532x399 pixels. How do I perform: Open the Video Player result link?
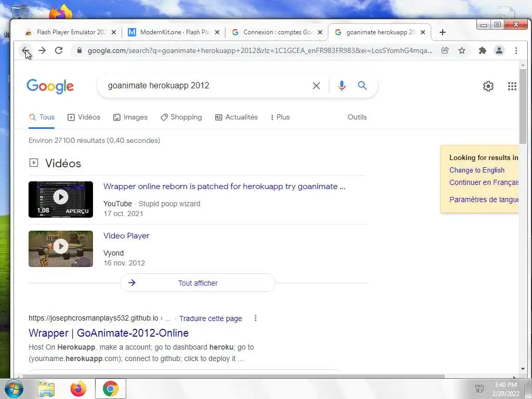pos(126,236)
